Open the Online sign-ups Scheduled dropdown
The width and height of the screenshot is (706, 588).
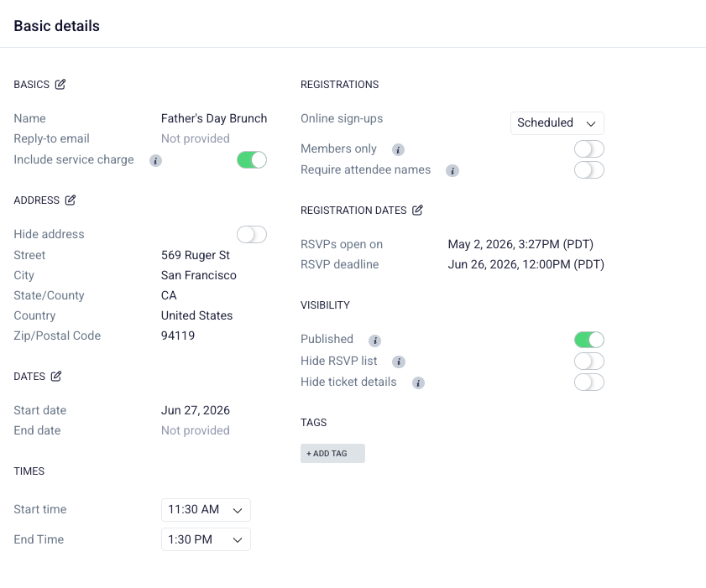(557, 122)
